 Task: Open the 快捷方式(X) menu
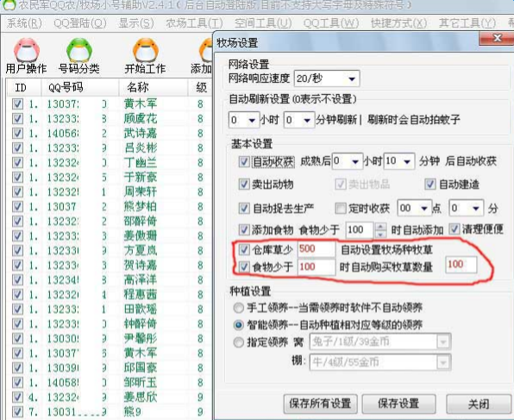click(398, 23)
